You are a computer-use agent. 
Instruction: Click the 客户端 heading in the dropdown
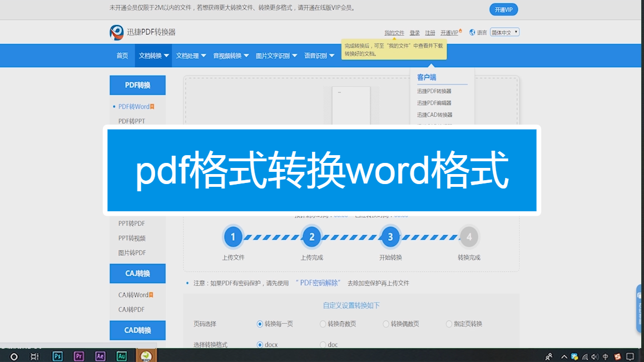pos(427,77)
